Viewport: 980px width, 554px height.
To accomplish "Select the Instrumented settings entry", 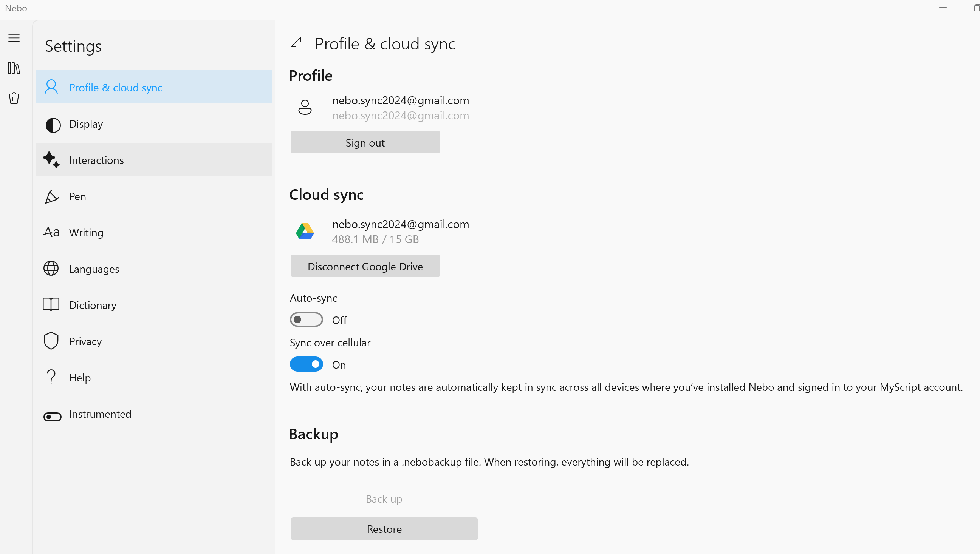I will 100,414.
